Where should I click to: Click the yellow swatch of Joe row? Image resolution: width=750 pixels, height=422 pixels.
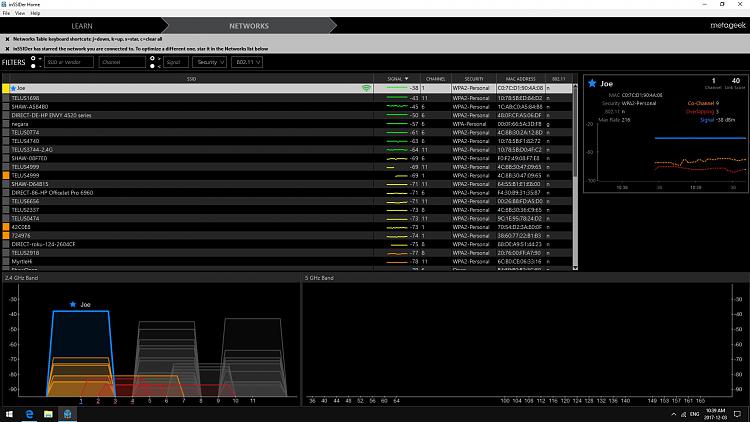6,89
